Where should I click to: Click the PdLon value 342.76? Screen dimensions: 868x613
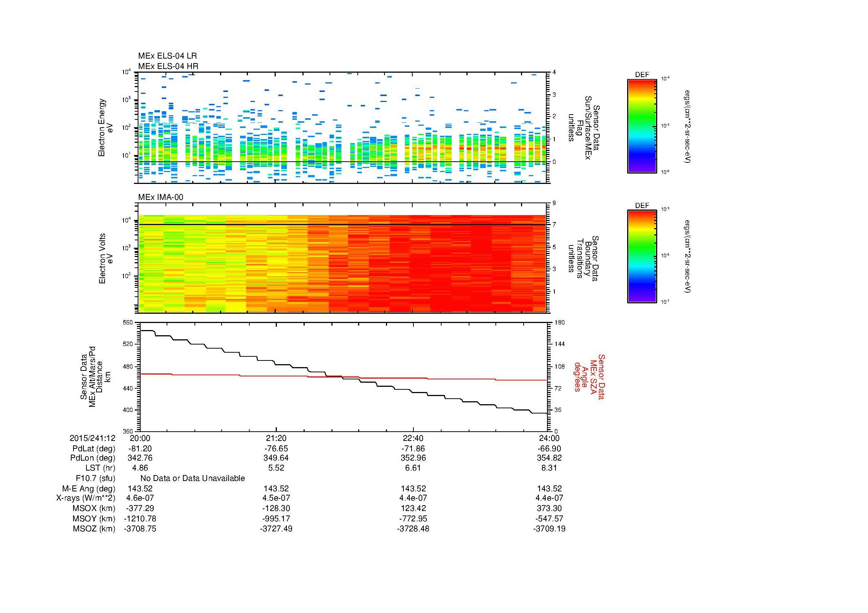[x=140, y=458]
